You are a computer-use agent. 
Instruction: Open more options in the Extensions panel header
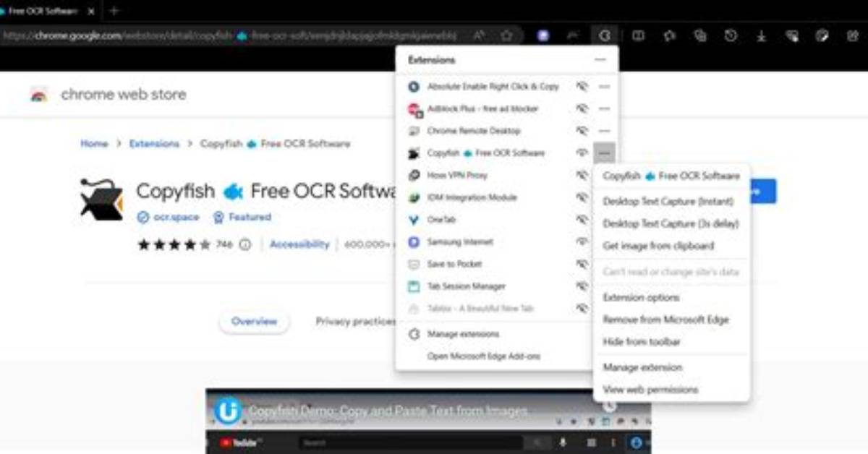point(600,60)
